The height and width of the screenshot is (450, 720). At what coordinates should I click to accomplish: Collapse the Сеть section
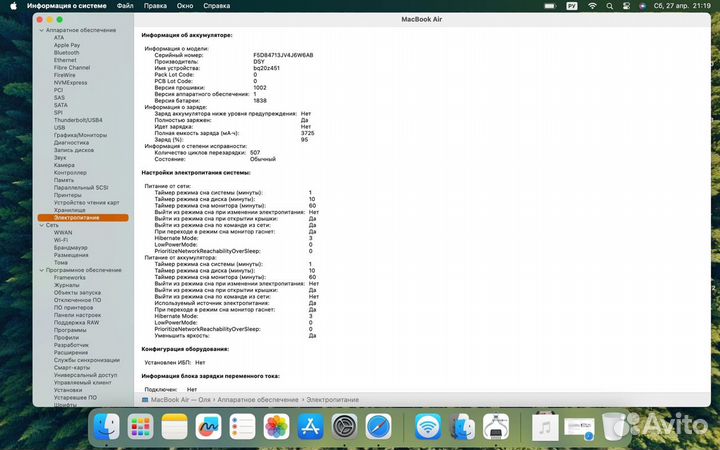click(x=41, y=225)
